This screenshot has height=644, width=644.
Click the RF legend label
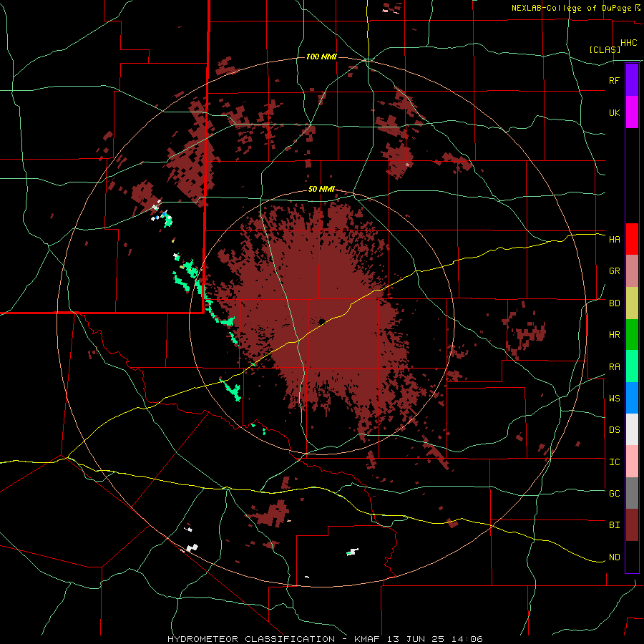click(x=614, y=80)
